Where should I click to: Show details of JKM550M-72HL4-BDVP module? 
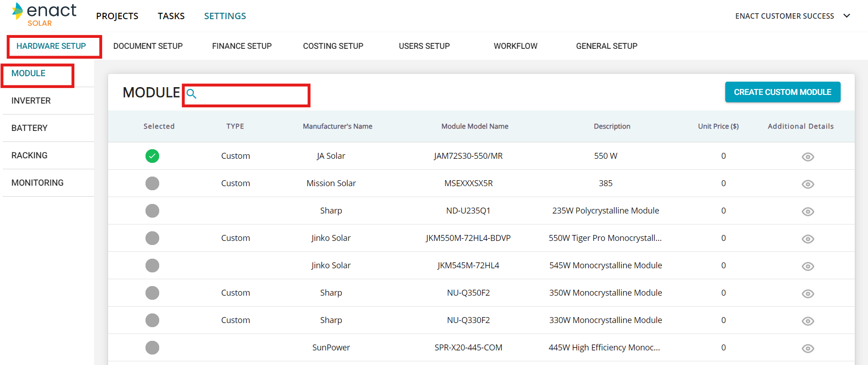tap(808, 239)
